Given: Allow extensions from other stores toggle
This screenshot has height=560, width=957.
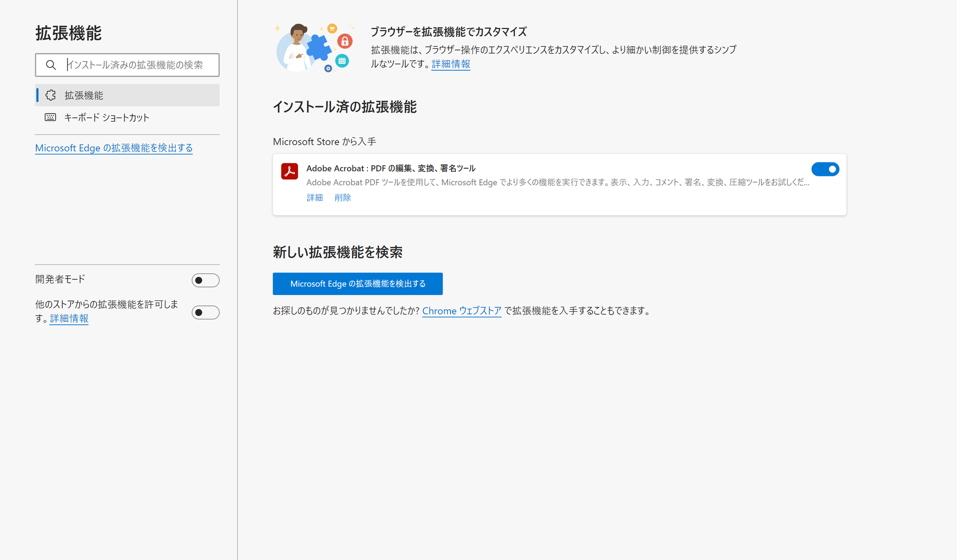Looking at the screenshot, I should [205, 312].
